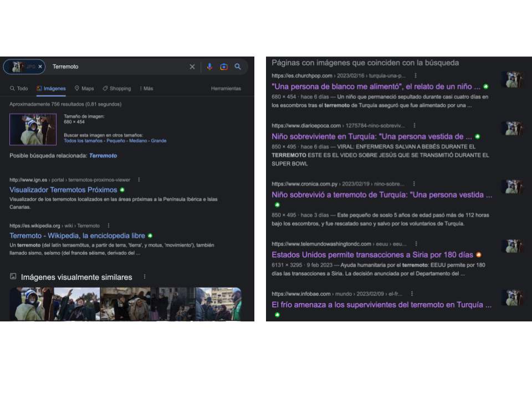Click in the Terremoto search field
Screen dimensions: 532x399
[x=119, y=66]
